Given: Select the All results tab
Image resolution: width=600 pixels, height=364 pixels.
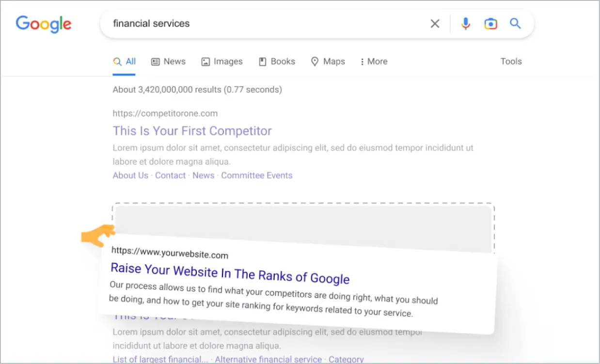Looking at the screenshot, I should click(124, 61).
